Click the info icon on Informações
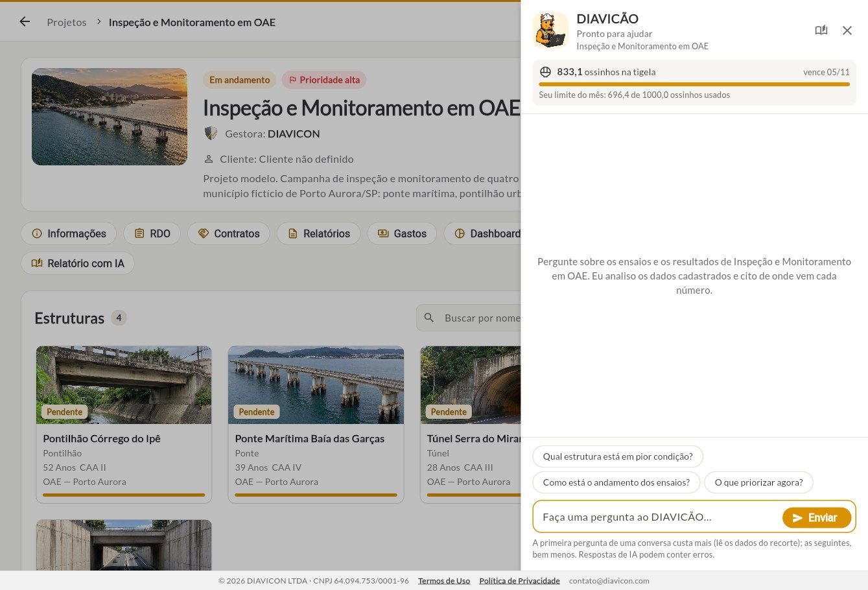The image size is (868, 590). [37, 233]
